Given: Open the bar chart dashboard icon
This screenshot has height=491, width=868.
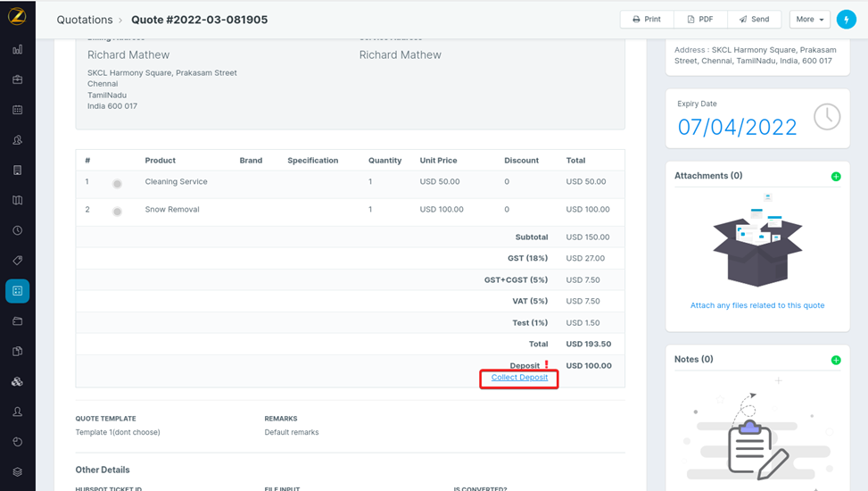Looking at the screenshot, I should (17, 50).
